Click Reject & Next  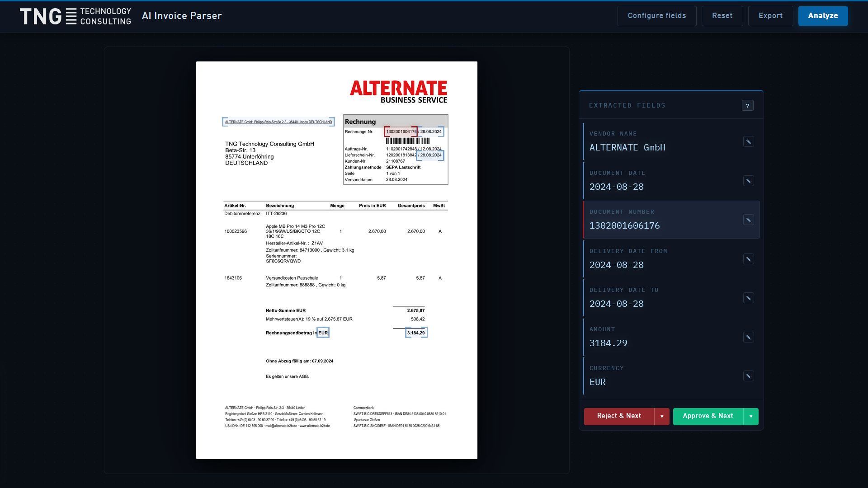pos(619,417)
